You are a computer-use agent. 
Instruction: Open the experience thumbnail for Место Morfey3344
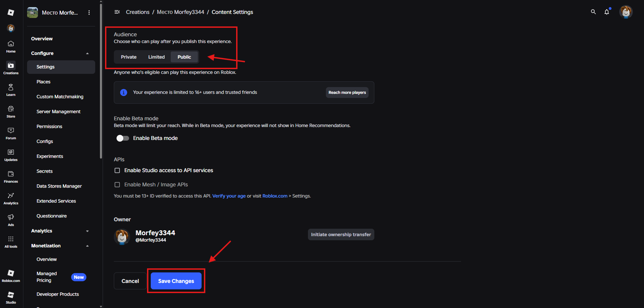point(33,13)
